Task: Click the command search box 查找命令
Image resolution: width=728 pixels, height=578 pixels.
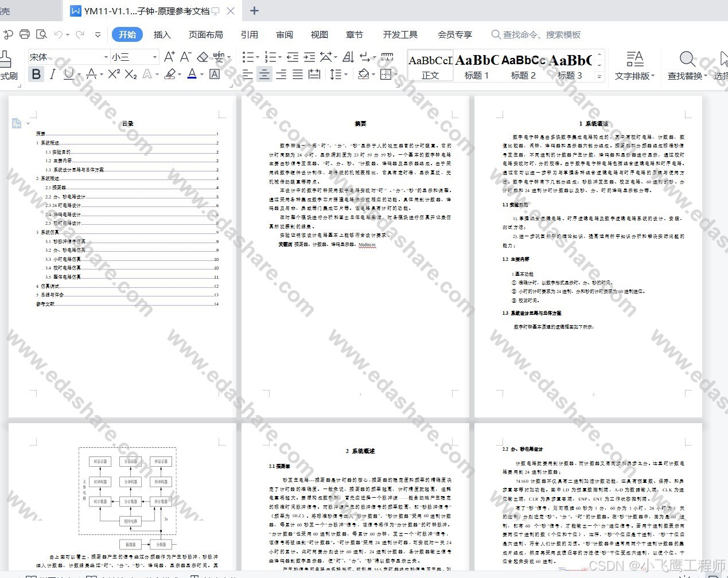Action: tap(536, 34)
